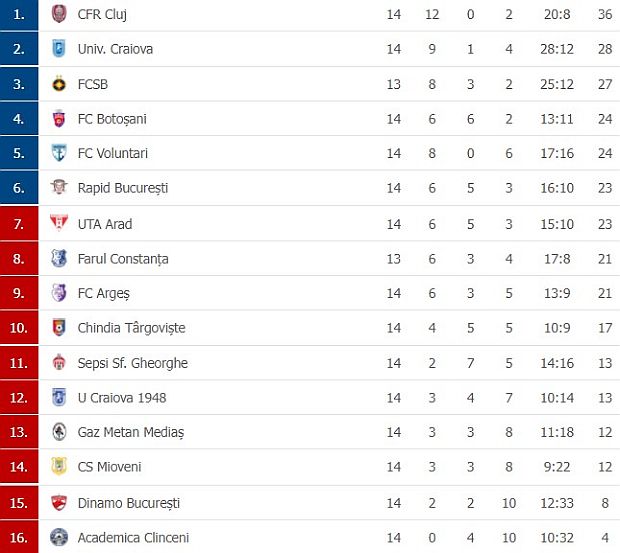Screen dimensions: 620x553
Task: Select the FC Argeș purple logo
Action: (59, 293)
